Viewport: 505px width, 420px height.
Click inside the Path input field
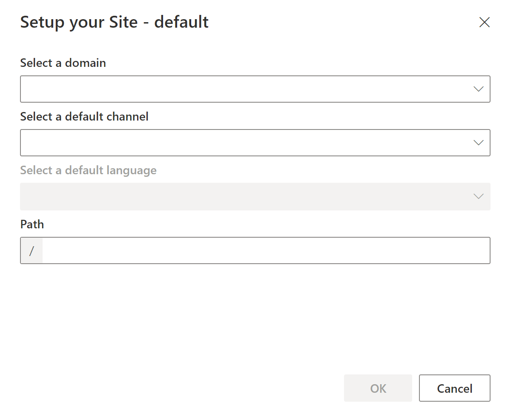point(255,250)
